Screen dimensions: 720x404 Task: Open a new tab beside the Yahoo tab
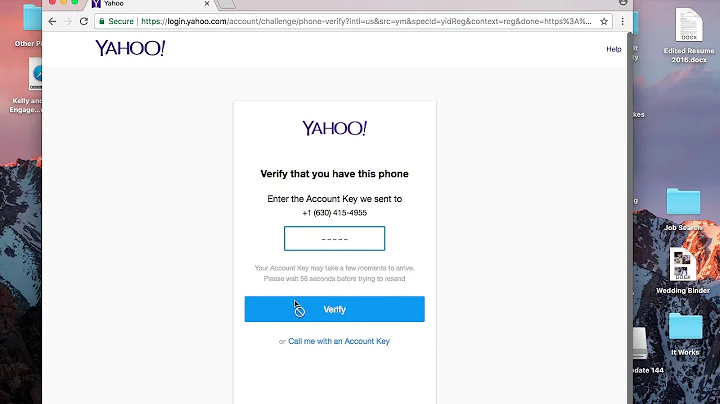click(226, 4)
